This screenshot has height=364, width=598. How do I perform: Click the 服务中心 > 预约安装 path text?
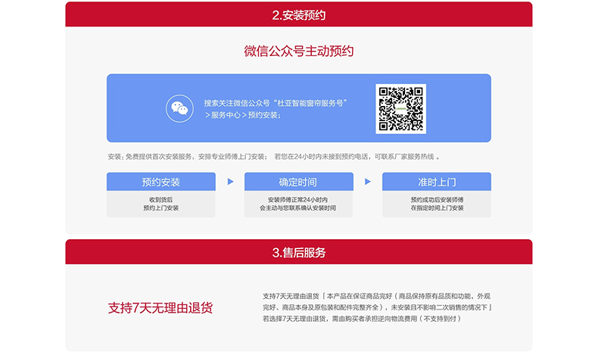(242, 115)
